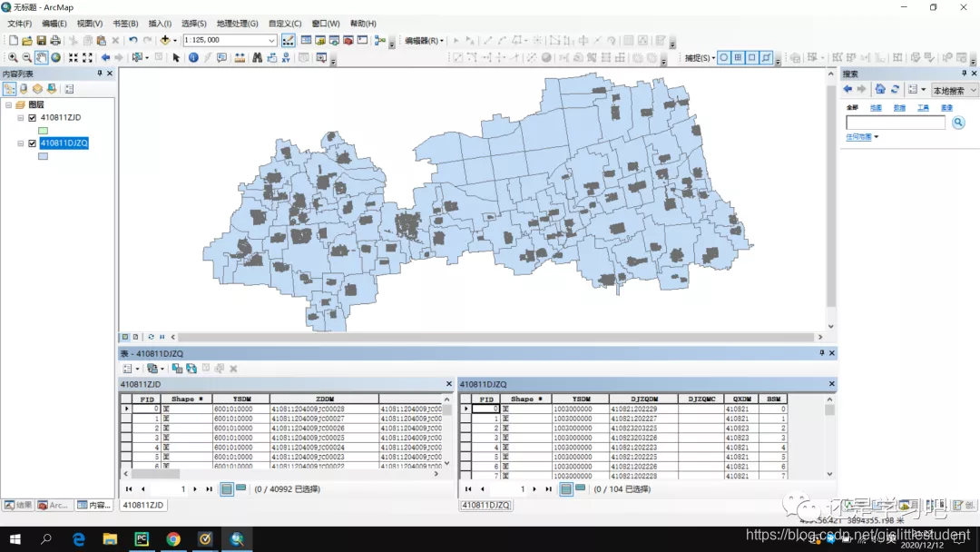Open the Python window icon
Image resolution: width=980 pixels, height=552 pixels.
(362, 41)
